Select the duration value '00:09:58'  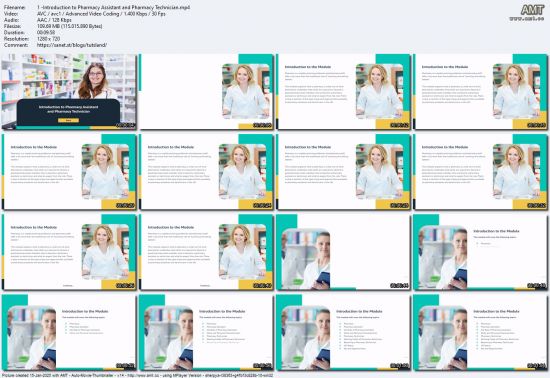tap(46, 33)
